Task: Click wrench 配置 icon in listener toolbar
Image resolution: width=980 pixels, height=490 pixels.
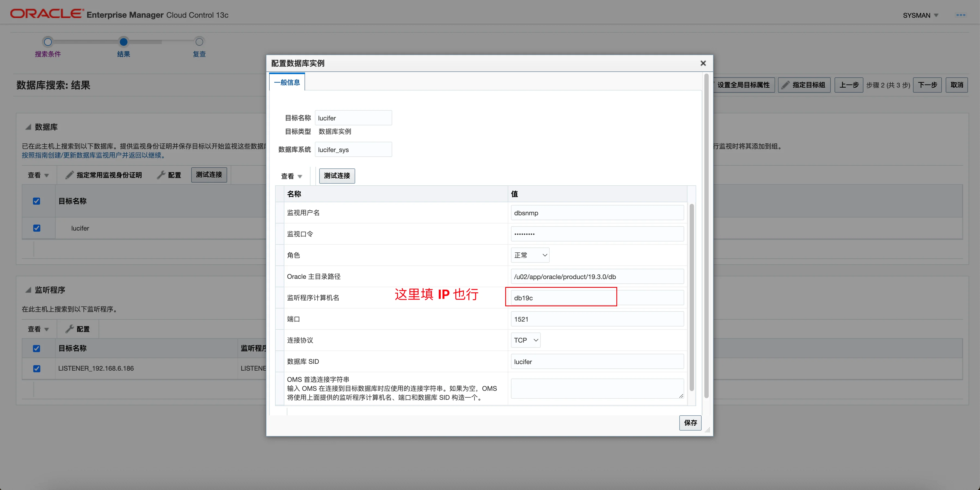Action: [x=69, y=329]
